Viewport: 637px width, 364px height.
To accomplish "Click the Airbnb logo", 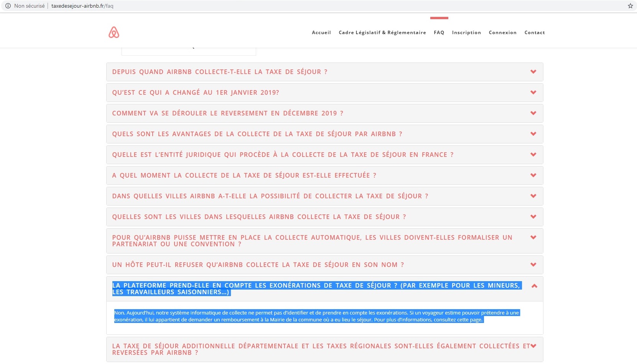I will 114,32.
